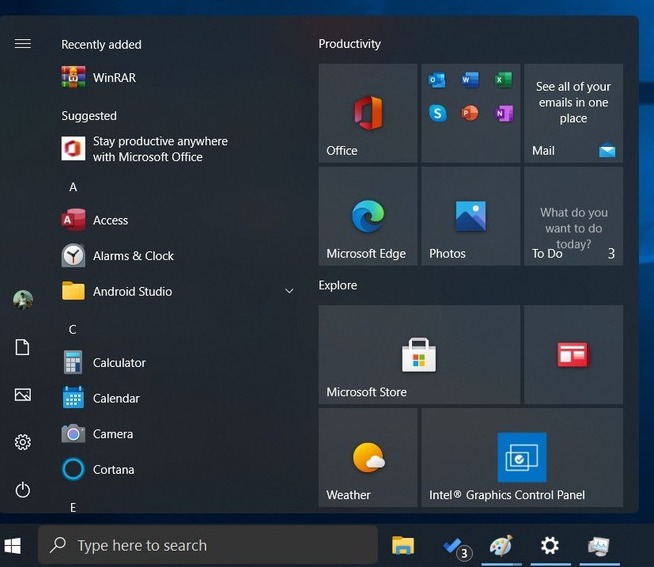Open Skype icon in Office apps tile
The image size is (654, 567).
tap(437, 113)
